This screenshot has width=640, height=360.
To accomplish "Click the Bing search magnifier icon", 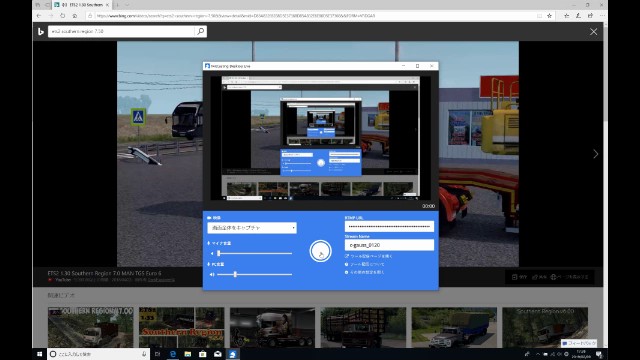I will pos(200,31).
